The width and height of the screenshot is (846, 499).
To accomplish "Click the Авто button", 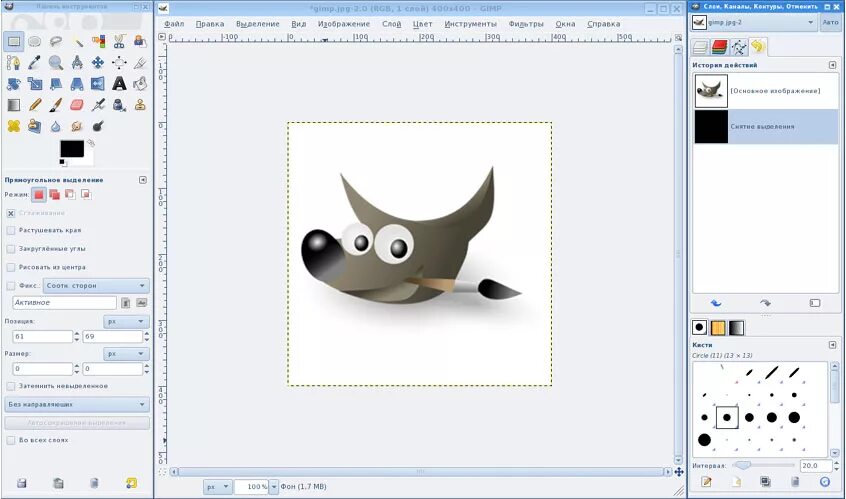I will [831, 23].
